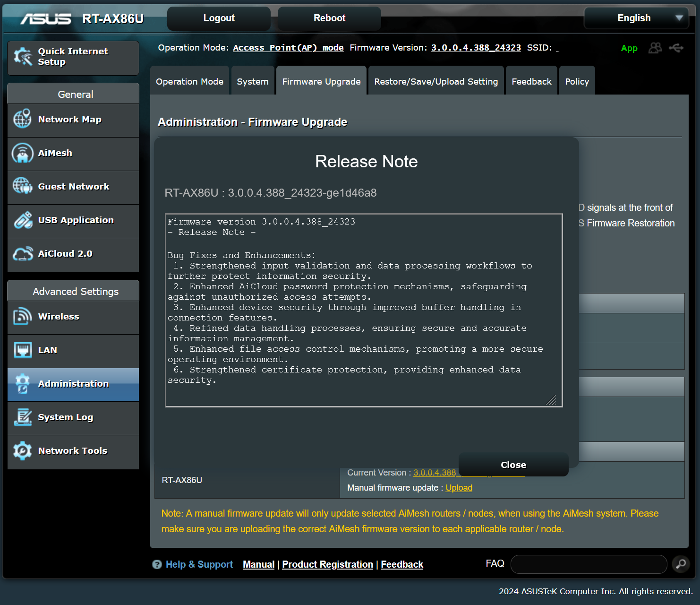Viewport: 700px width, 605px height.
Task: Click the USB status icon in header
Action: click(676, 48)
